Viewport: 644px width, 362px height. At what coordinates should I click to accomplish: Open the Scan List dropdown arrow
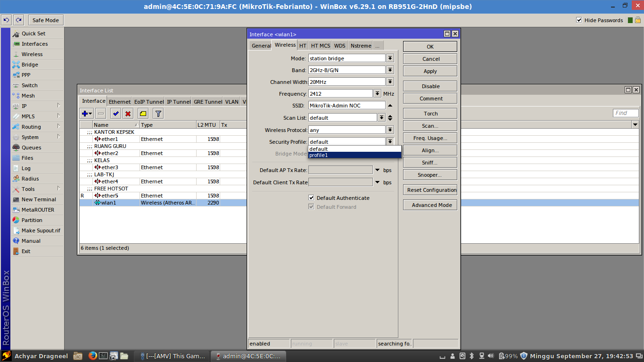(x=381, y=117)
